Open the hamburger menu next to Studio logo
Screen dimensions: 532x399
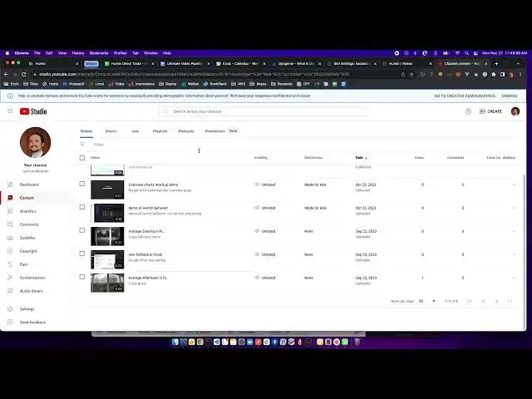click(10, 111)
